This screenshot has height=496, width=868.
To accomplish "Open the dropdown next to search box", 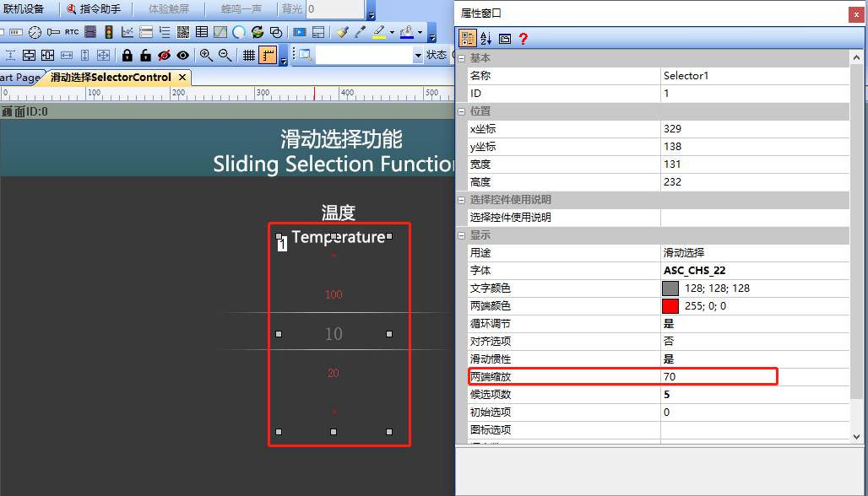I will [x=418, y=55].
